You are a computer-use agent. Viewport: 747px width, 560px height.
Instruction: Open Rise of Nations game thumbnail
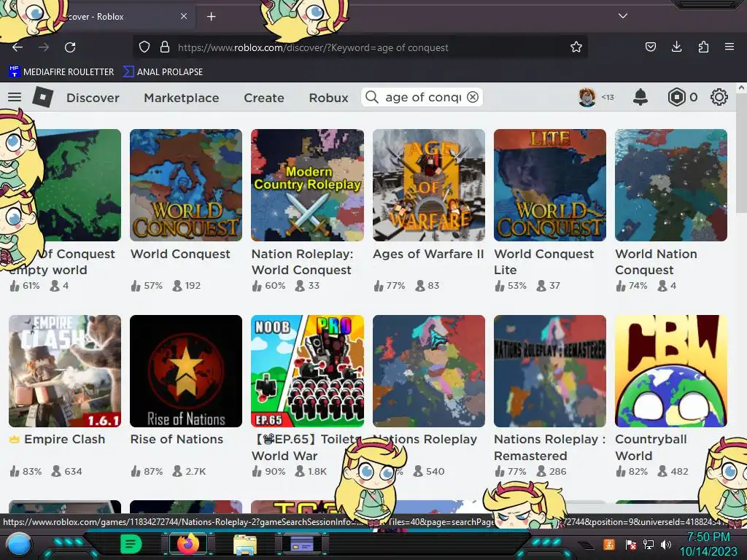[186, 371]
